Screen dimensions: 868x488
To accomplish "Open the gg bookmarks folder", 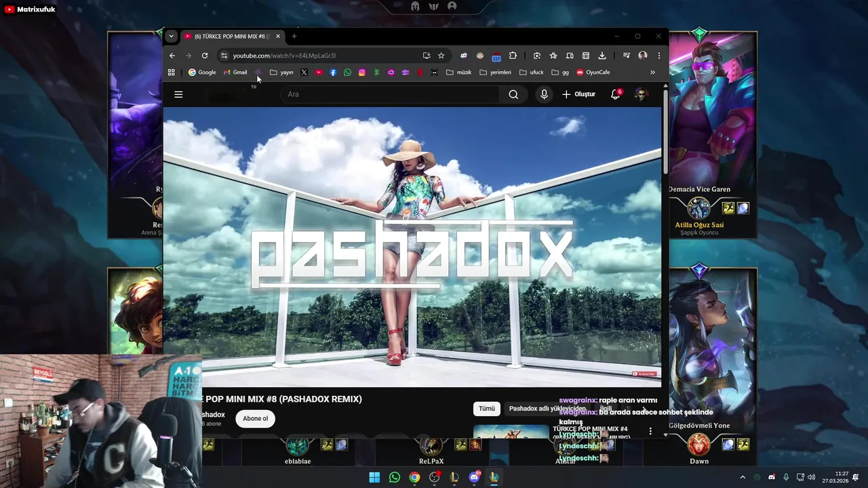I will point(560,73).
